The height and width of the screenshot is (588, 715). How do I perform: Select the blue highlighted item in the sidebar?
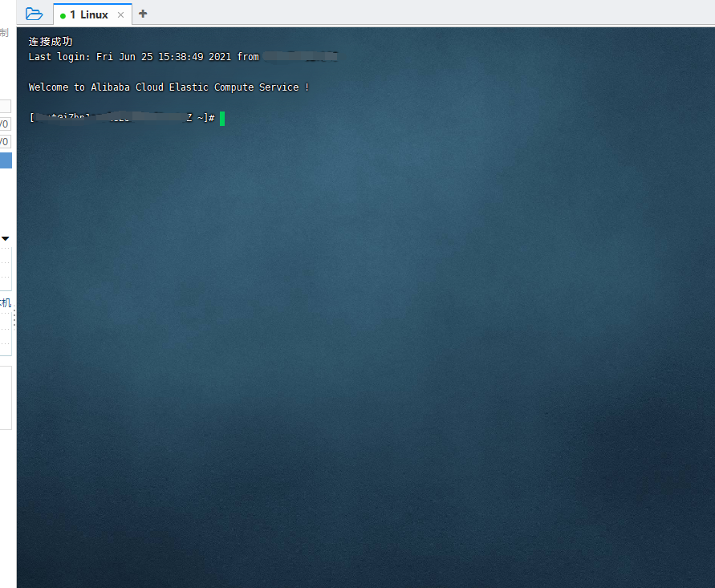4,160
